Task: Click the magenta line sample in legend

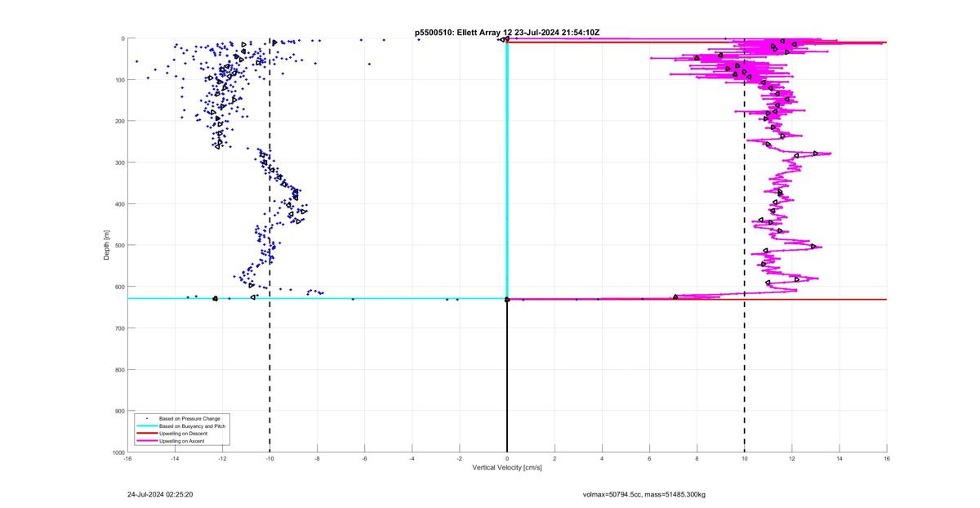Action: coord(146,441)
